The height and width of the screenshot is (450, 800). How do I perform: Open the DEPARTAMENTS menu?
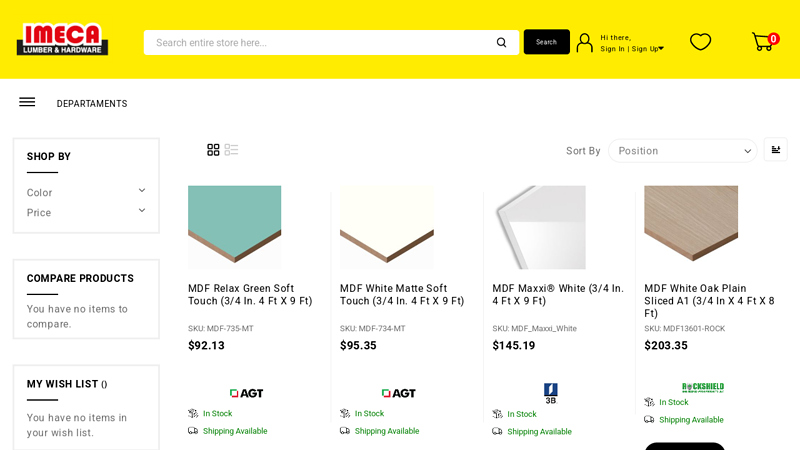pyautogui.click(x=92, y=104)
